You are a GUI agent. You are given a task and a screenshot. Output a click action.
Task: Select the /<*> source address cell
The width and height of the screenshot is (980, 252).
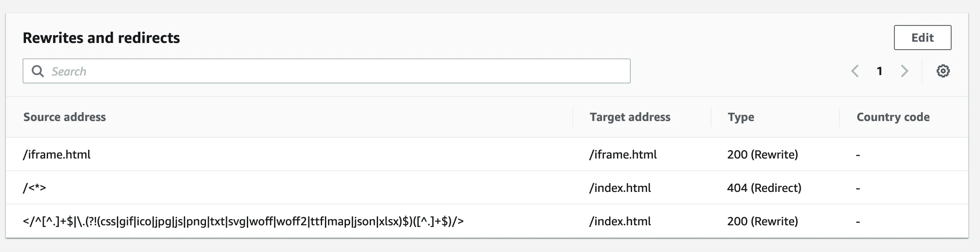(x=35, y=188)
